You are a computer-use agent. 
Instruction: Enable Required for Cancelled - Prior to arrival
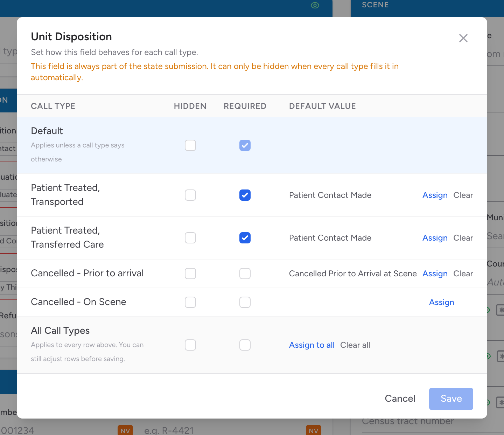tap(245, 274)
